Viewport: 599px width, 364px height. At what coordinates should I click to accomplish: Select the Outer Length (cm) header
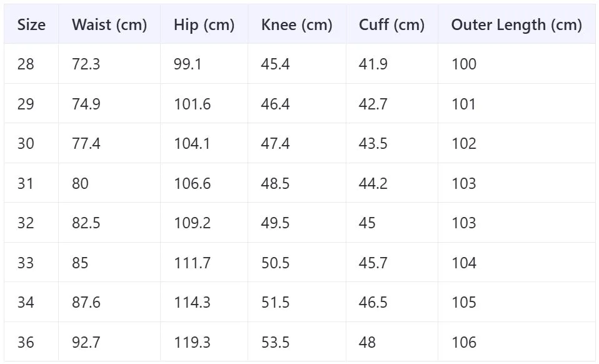click(x=516, y=25)
